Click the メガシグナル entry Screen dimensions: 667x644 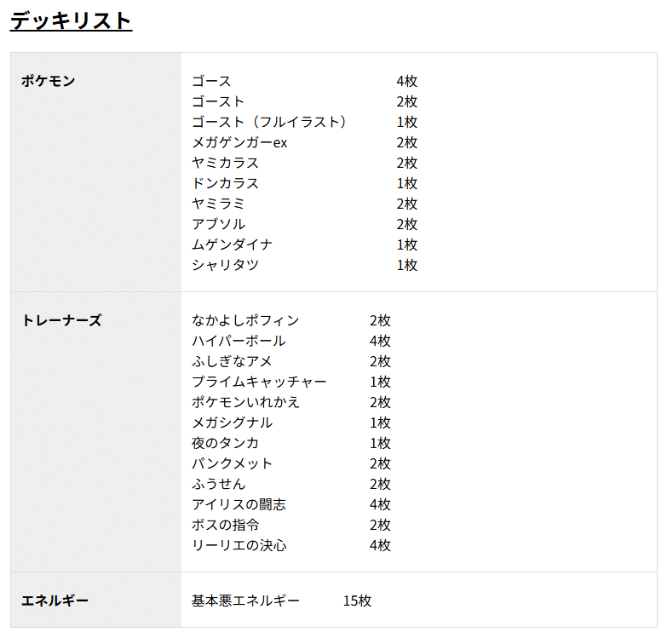pos(232,423)
